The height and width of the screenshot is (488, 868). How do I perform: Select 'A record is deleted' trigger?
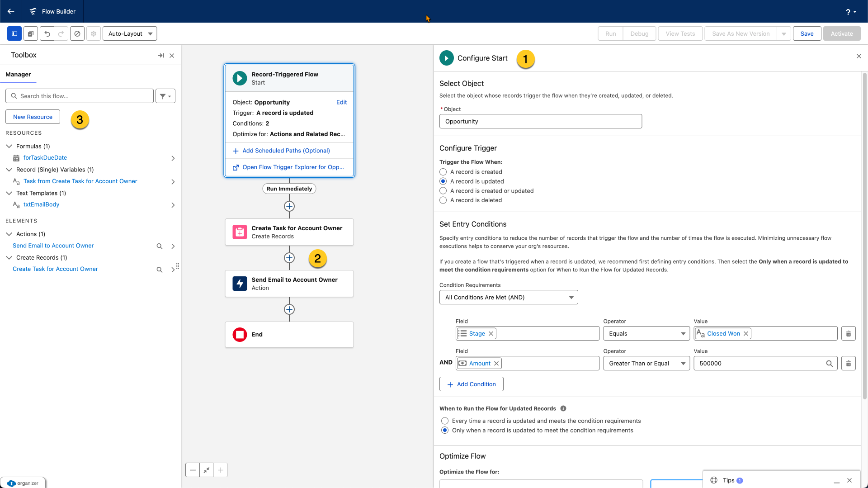point(443,200)
